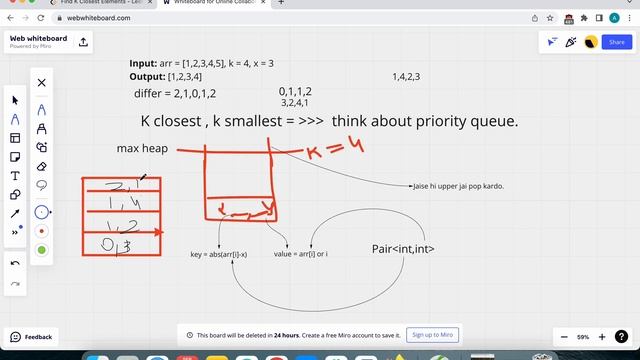
Task: Select the connection line arrow tool
Action: point(15,213)
